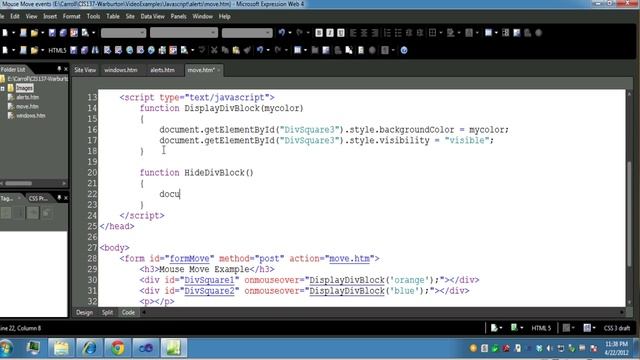The height and width of the screenshot is (360, 640).
Task: Click the Paste clipboard icon
Action: click(x=236, y=50)
